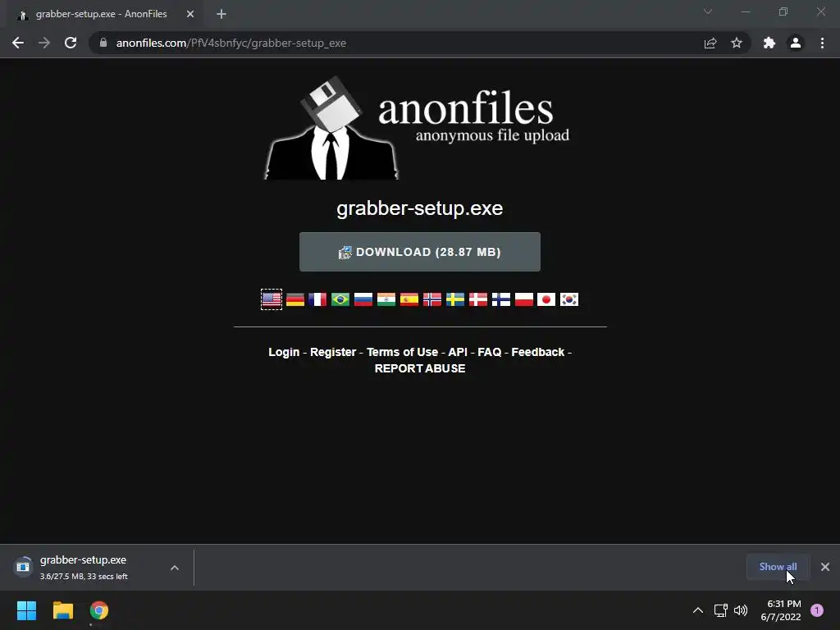The image size is (840, 630).
Task: Click the address bar URL
Action: click(231, 43)
